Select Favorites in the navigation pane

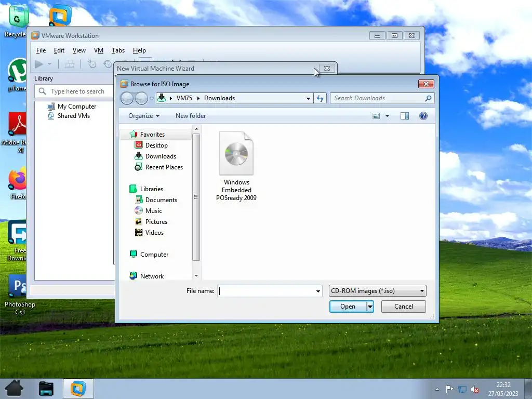[x=152, y=135]
